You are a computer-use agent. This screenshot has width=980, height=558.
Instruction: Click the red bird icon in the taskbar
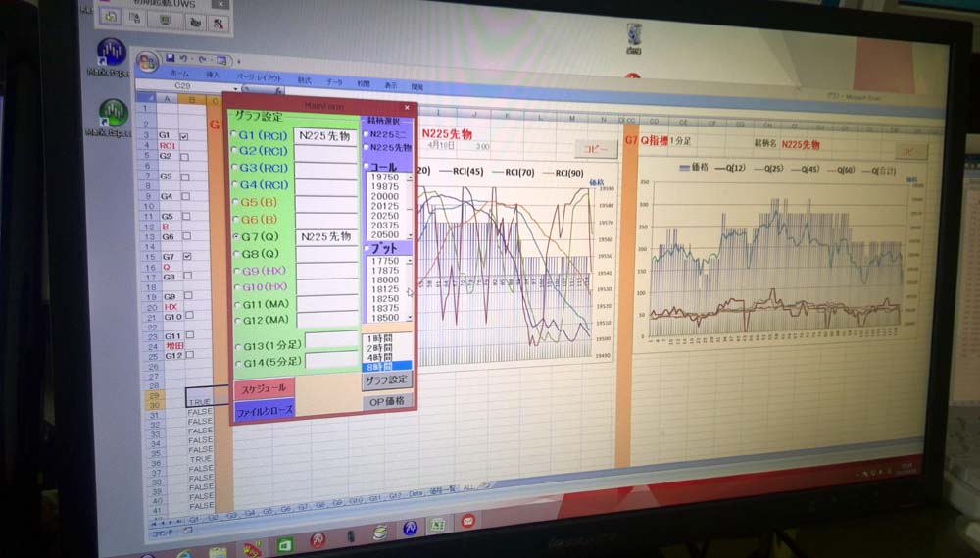click(x=252, y=550)
